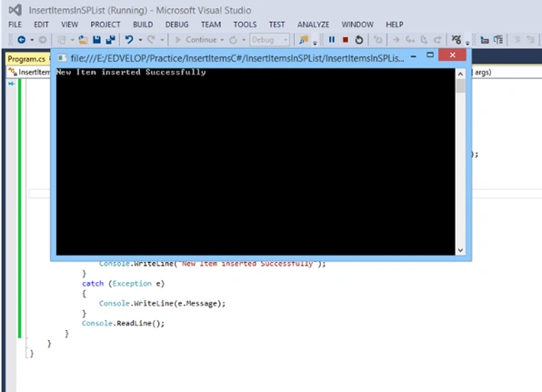Maximize the console window
542x392 pixels.
(x=429, y=55)
